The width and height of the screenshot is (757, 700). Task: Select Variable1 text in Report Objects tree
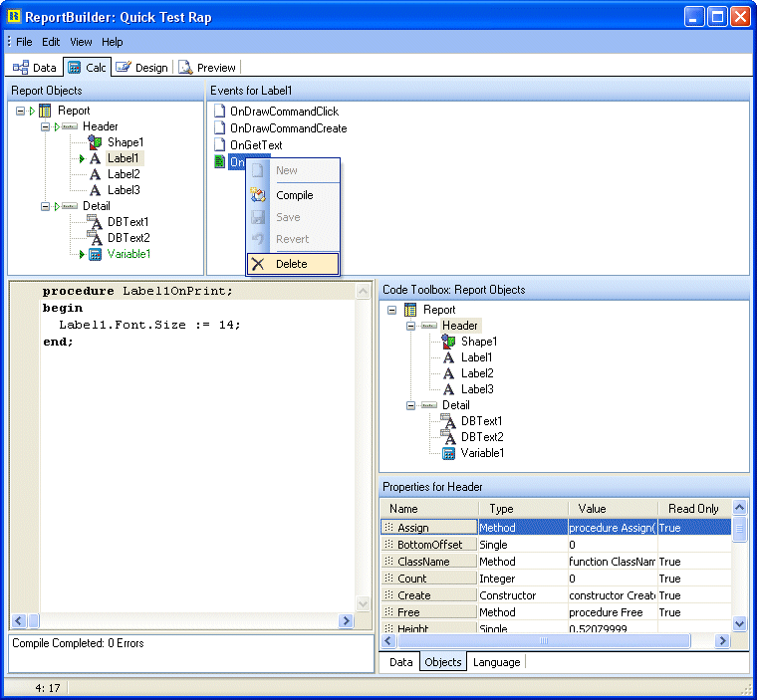pyautogui.click(x=128, y=254)
